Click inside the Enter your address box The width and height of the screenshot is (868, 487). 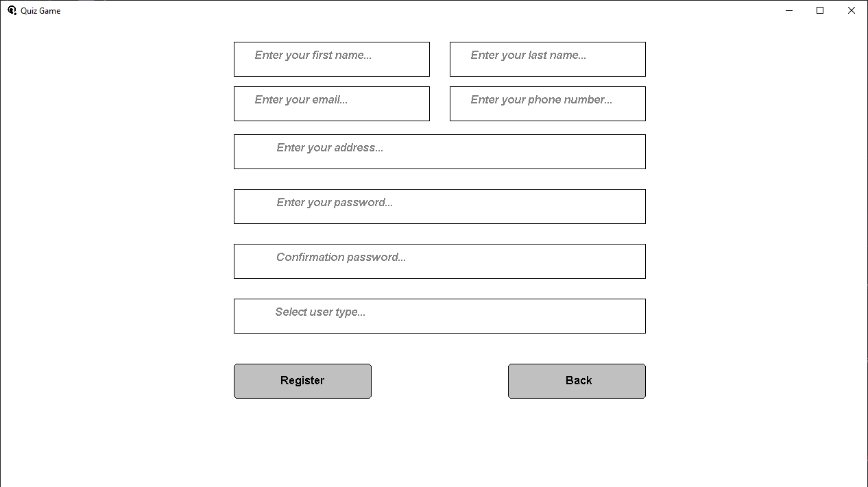point(439,151)
